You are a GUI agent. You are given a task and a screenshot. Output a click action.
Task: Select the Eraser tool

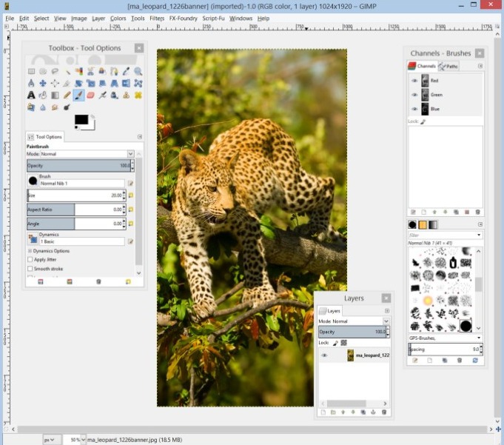90,95
